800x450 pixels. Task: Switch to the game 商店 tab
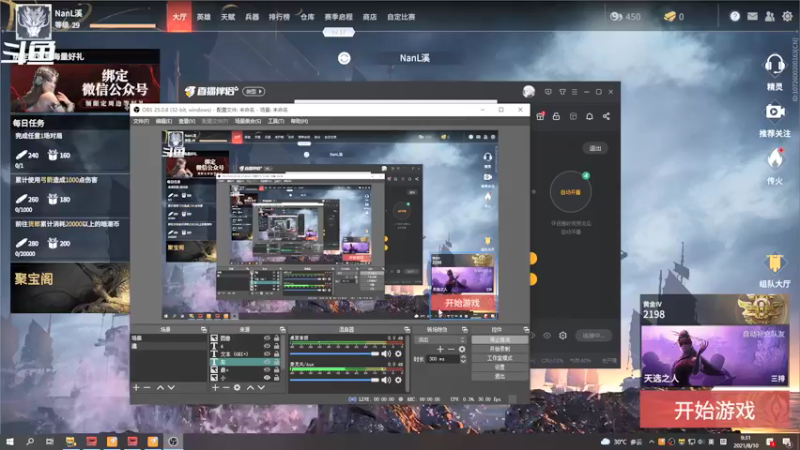369,17
